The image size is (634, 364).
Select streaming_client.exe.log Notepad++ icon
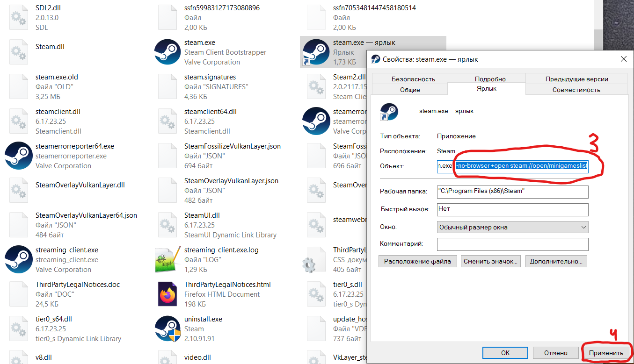[x=168, y=259]
